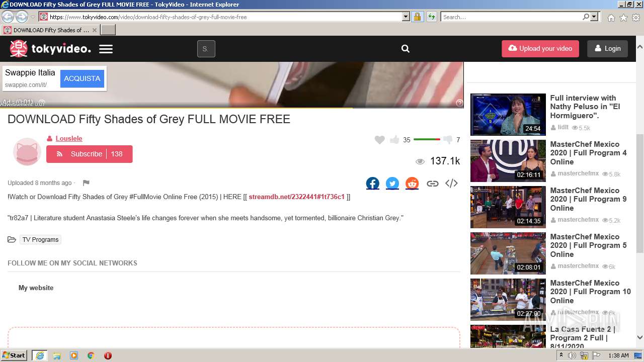Expand the address bar dropdown arrow
The image size is (644, 362).
(406, 17)
